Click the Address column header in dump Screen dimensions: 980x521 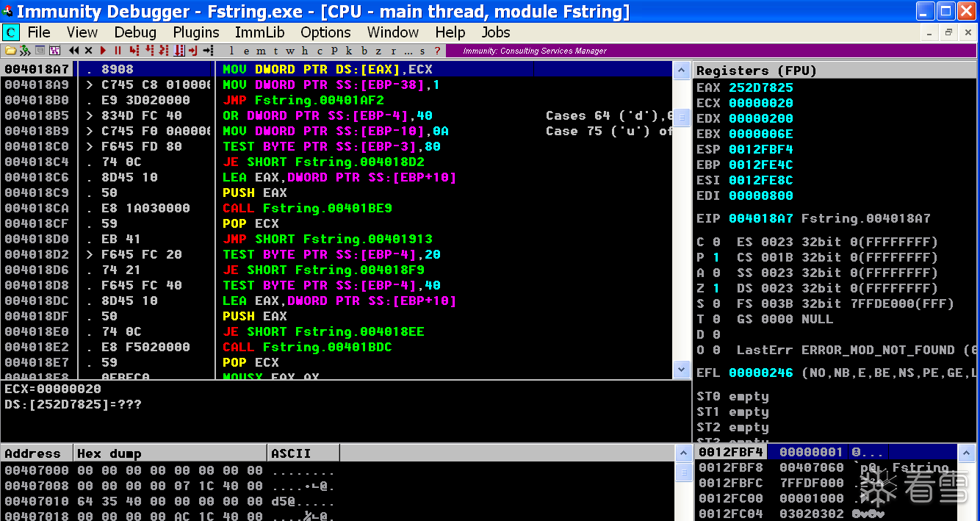(x=37, y=453)
